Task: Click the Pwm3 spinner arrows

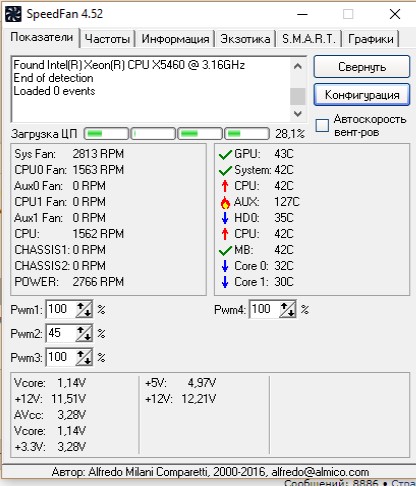Action: [x=84, y=357]
